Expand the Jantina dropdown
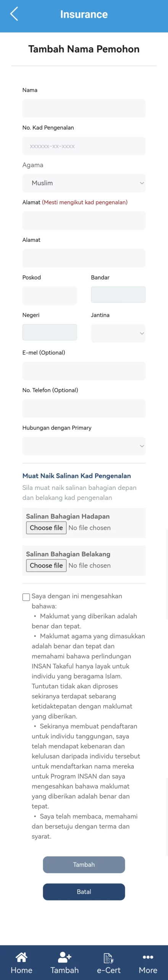Screen dimensions: 168x980 point(118,333)
